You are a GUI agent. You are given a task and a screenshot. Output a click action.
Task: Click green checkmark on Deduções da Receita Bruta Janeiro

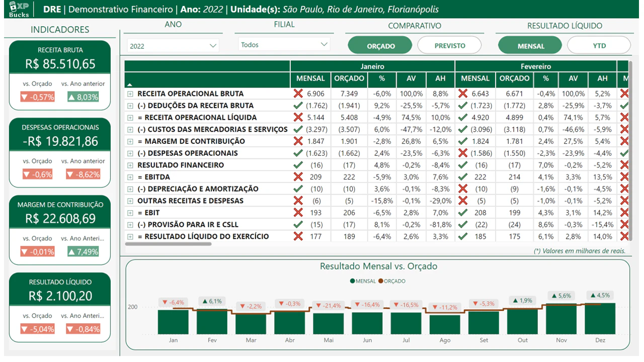coord(298,106)
